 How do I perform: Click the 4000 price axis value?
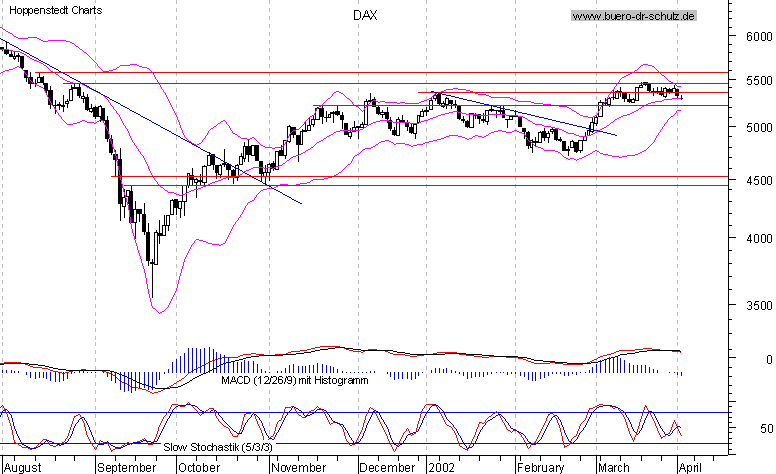coord(759,238)
